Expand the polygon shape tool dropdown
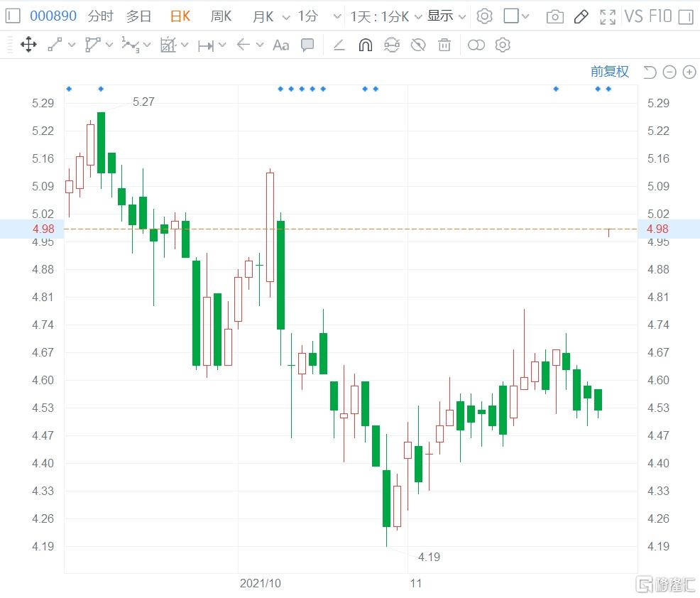700x598 pixels. (109, 45)
